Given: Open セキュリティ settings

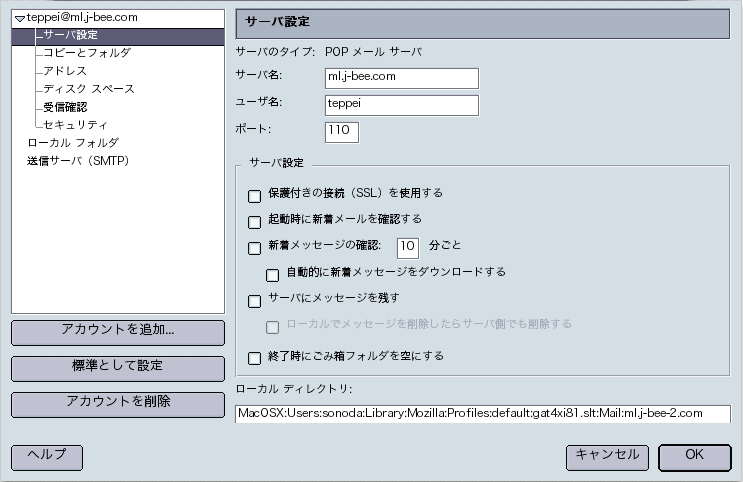Looking at the screenshot, I should [75, 125].
